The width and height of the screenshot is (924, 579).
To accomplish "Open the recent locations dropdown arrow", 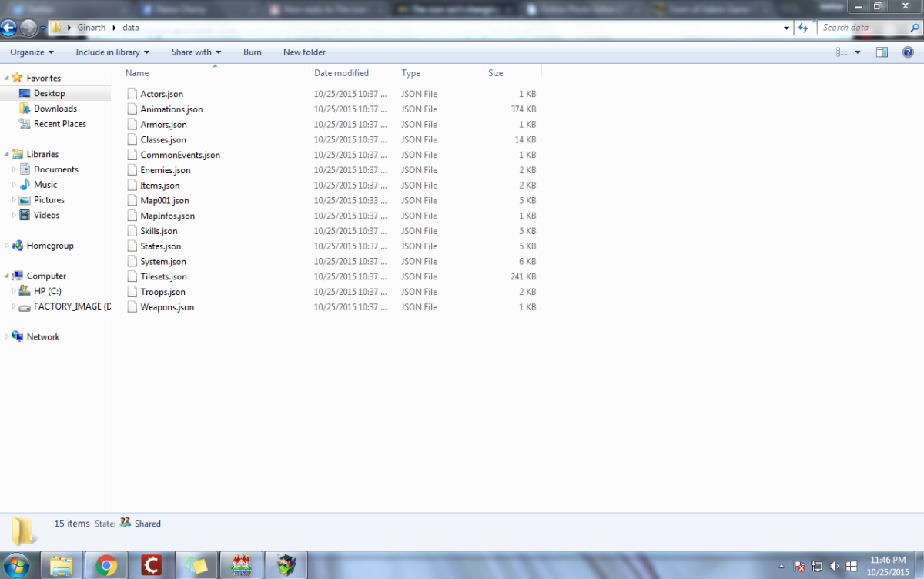I will [43, 28].
